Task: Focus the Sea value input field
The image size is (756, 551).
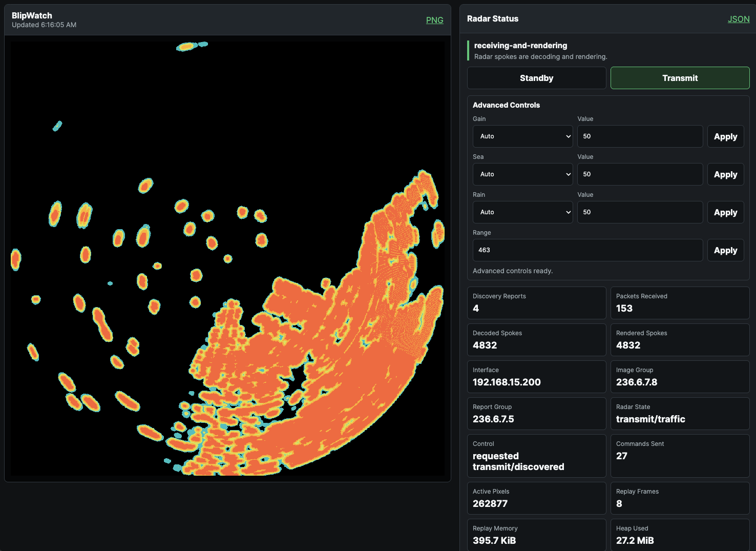Action: [x=640, y=174]
